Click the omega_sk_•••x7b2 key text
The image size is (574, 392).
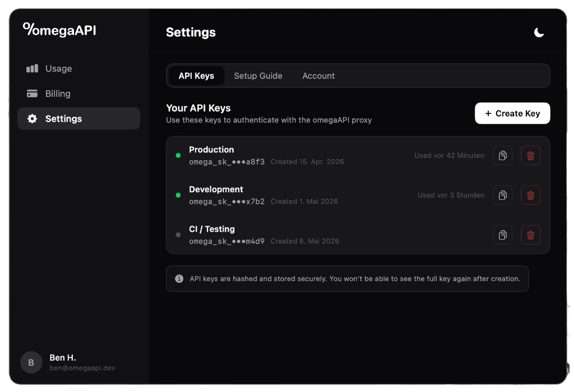(226, 202)
